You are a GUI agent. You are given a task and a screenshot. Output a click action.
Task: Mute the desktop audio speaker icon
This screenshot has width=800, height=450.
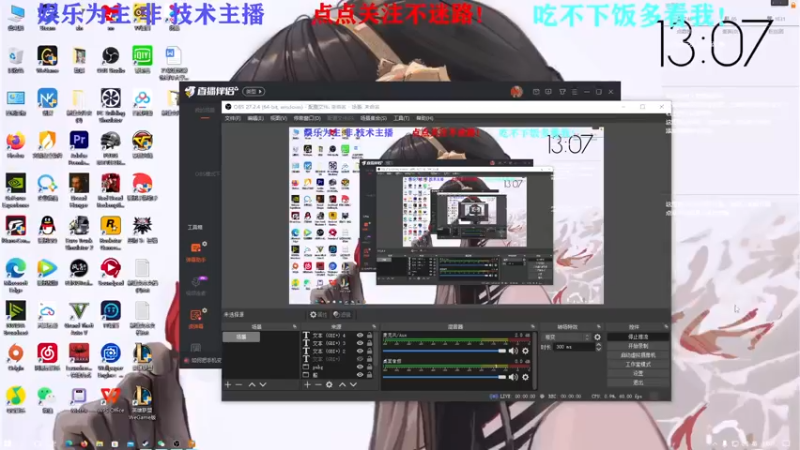click(x=513, y=377)
